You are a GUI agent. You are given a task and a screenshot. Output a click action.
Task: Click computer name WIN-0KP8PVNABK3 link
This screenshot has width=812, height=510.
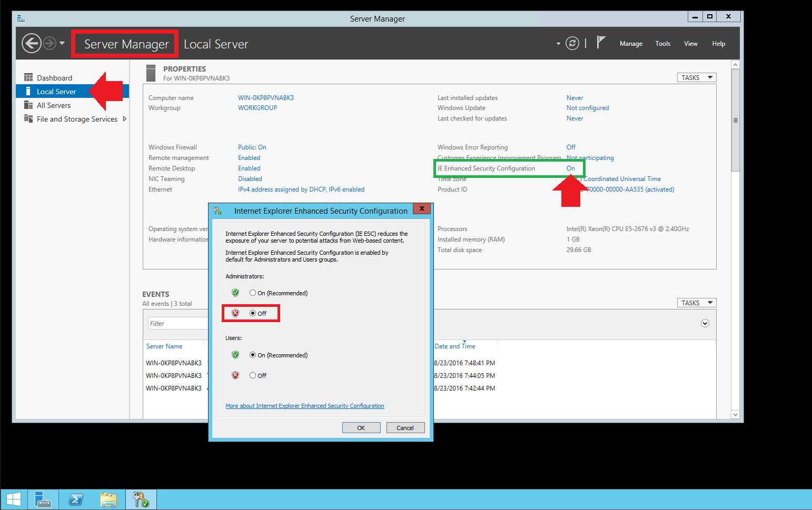[x=266, y=98]
